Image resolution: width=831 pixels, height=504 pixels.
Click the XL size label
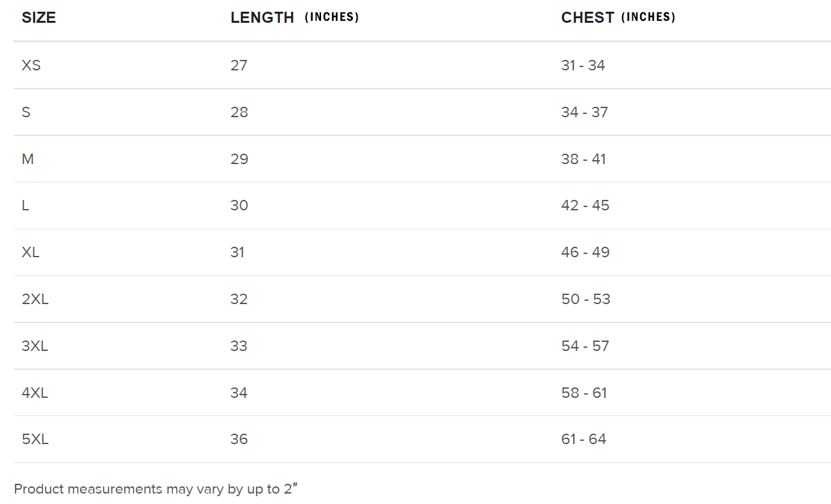click(31, 252)
